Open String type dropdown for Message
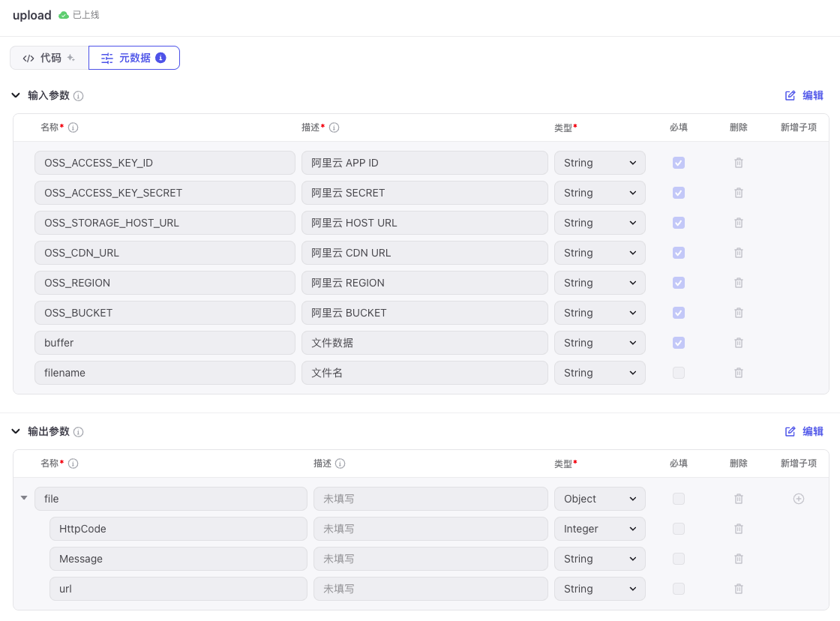This screenshot has height=621, width=840. pyautogui.click(x=599, y=559)
